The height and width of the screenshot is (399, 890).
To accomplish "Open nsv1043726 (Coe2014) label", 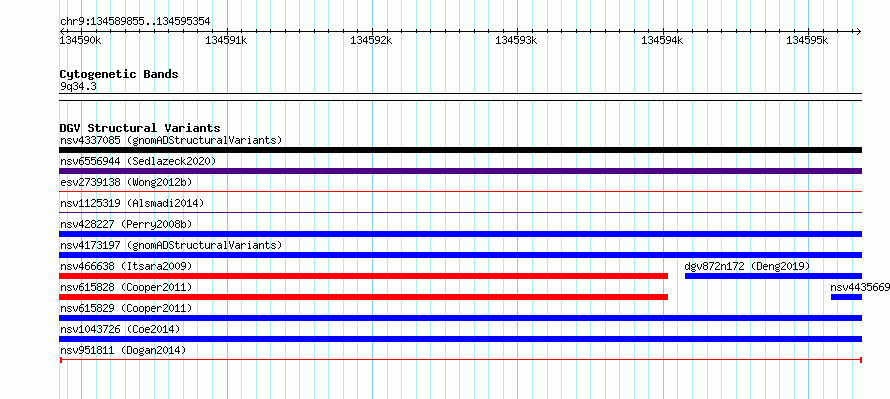I will pyautogui.click(x=120, y=329).
